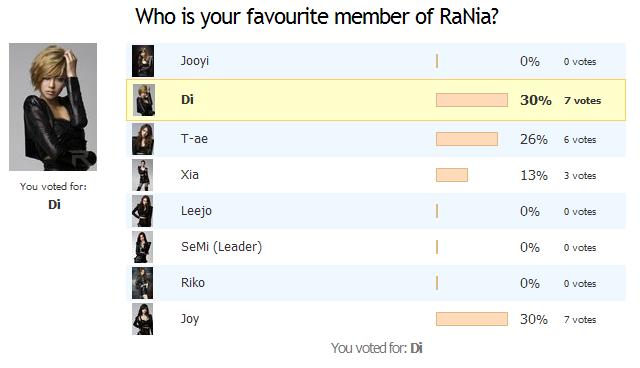Click the large Di photo on the left
Screen dimensions: 640x368
(53, 107)
